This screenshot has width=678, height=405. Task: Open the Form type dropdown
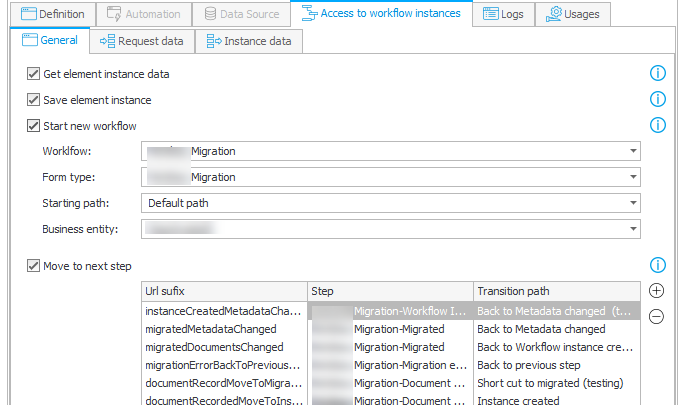click(x=390, y=177)
